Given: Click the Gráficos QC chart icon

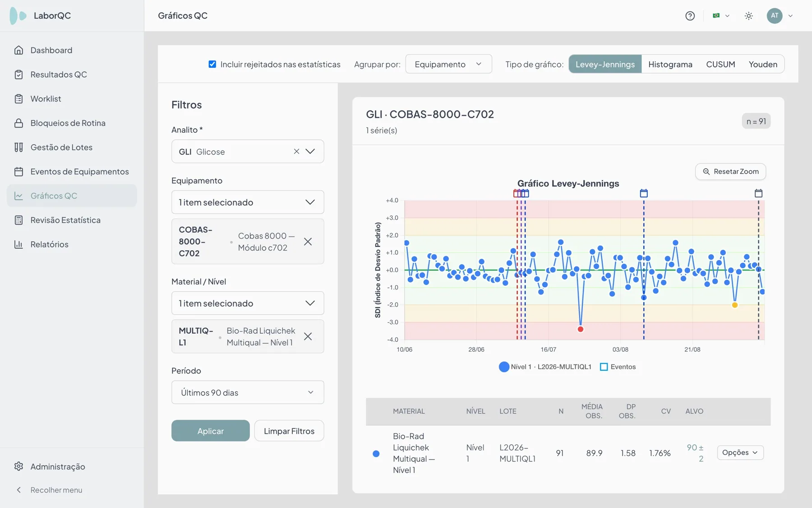Looking at the screenshot, I should 18,196.
